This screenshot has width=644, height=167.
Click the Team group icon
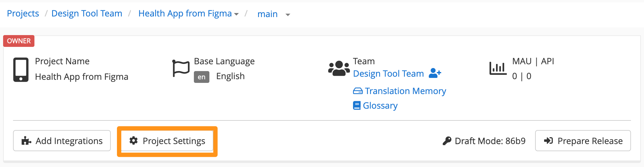(339, 68)
